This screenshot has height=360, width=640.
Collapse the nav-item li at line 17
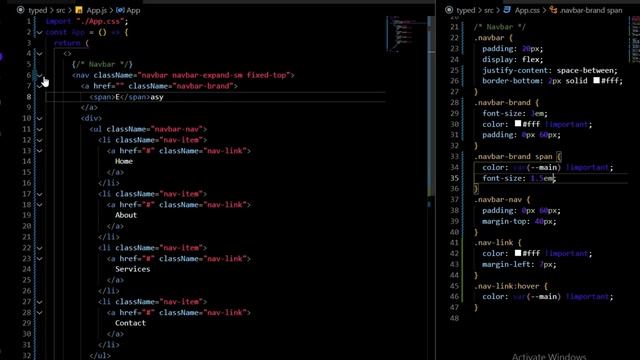coord(40,194)
